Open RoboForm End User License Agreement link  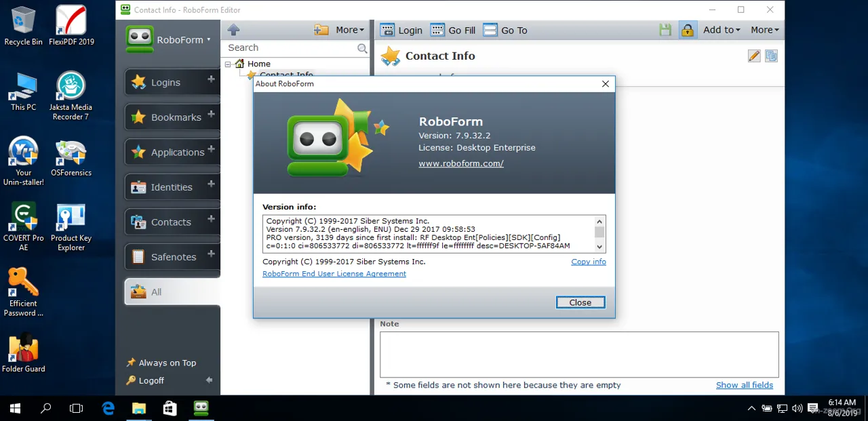(334, 274)
